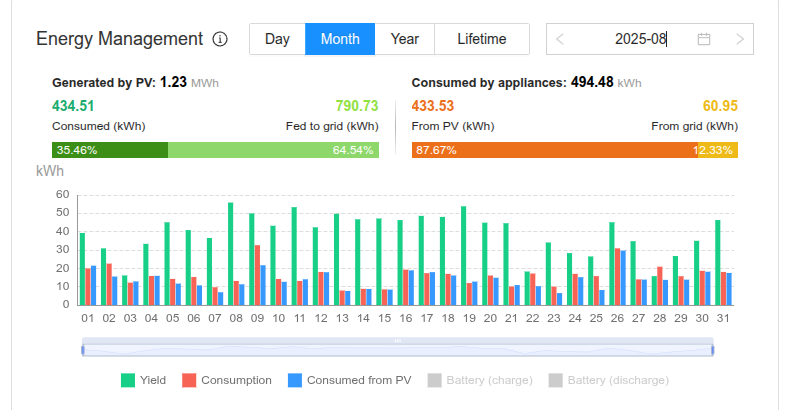Click the light green 64.54% fed-to-grid bar
The width and height of the screenshot is (791, 410).
click(273, 150)
